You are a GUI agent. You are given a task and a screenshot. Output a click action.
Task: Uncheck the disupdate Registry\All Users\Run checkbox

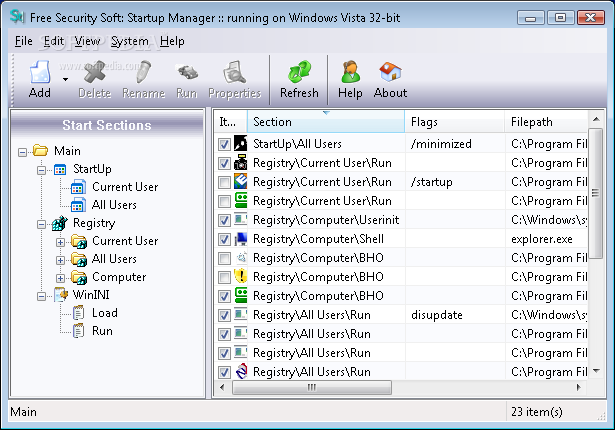(x=224, y=315)
